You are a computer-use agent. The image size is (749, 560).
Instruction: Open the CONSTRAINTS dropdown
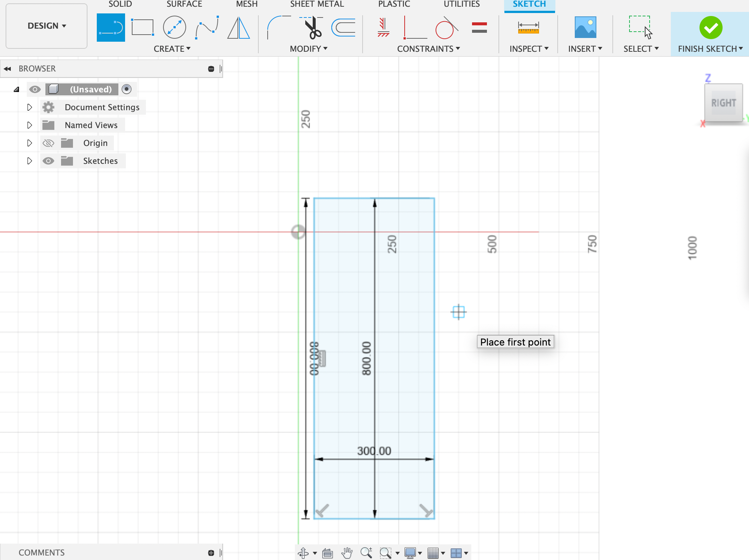(x=428, y=48)
